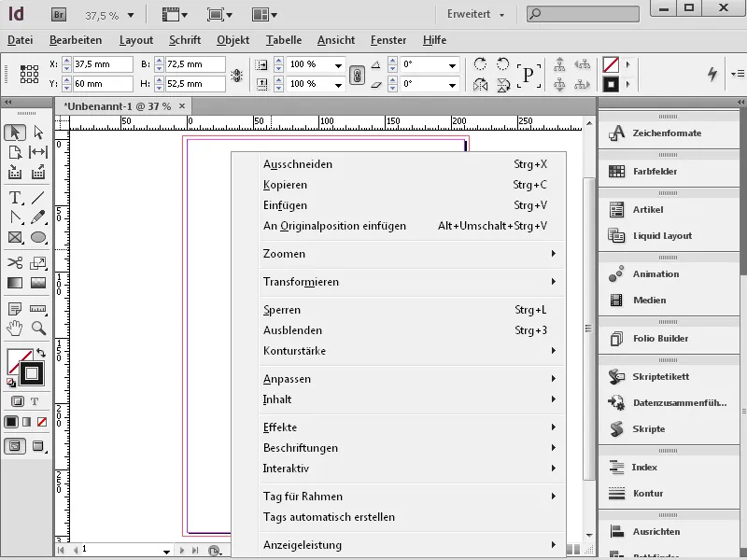
Task: Click the reference point locator grid
Action: point(29,75)
